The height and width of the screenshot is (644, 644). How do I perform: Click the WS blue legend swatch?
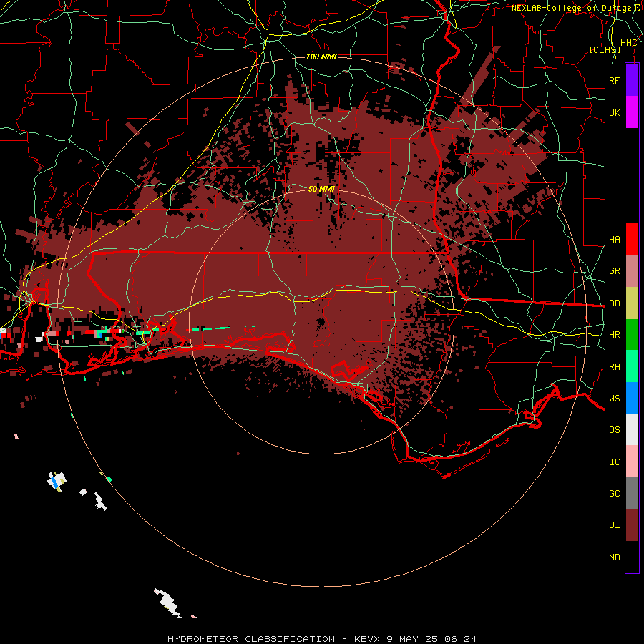[x=632, y=398]
